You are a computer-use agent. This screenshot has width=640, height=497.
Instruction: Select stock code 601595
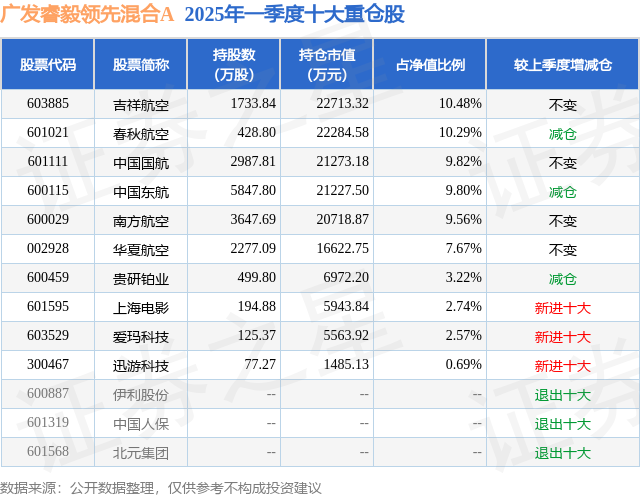tap(48, 306)
